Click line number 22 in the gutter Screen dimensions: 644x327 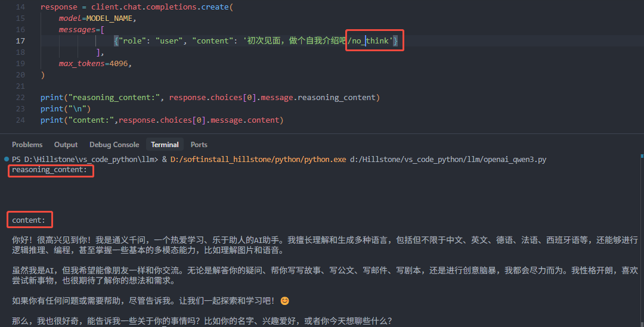click(x=20, y=97)
